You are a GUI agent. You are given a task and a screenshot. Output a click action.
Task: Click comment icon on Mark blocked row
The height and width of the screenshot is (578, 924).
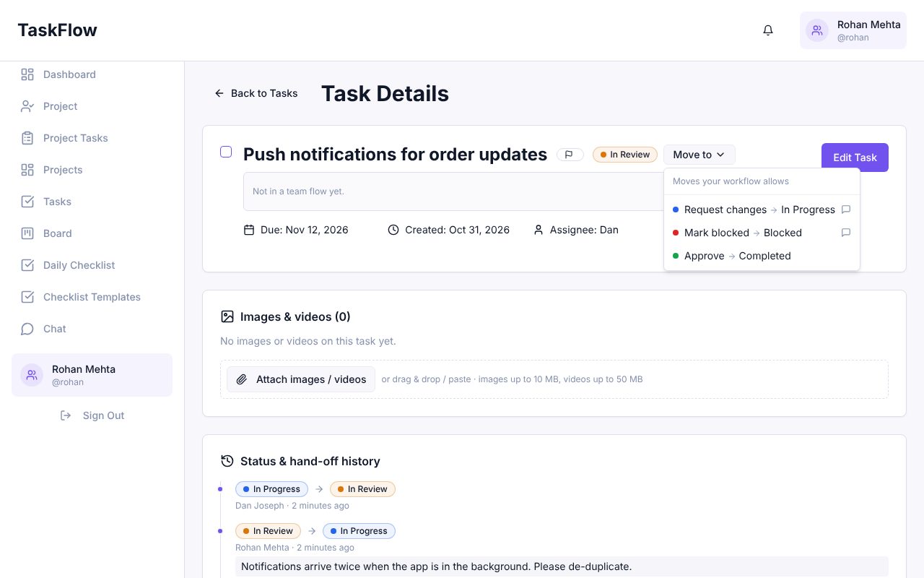(x=846, y=233)
